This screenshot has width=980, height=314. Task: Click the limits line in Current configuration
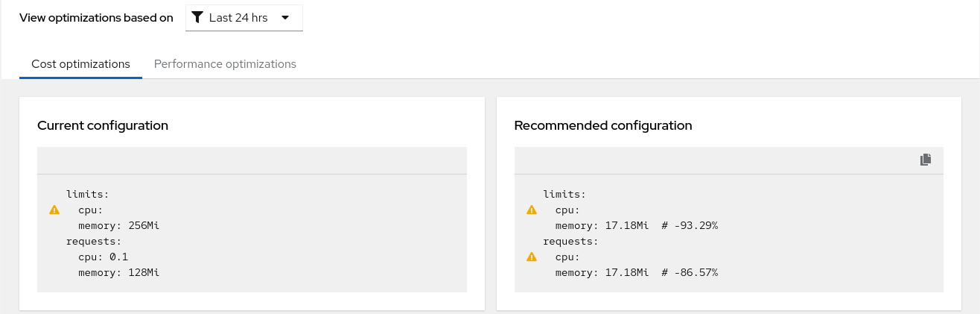[88, 195]
